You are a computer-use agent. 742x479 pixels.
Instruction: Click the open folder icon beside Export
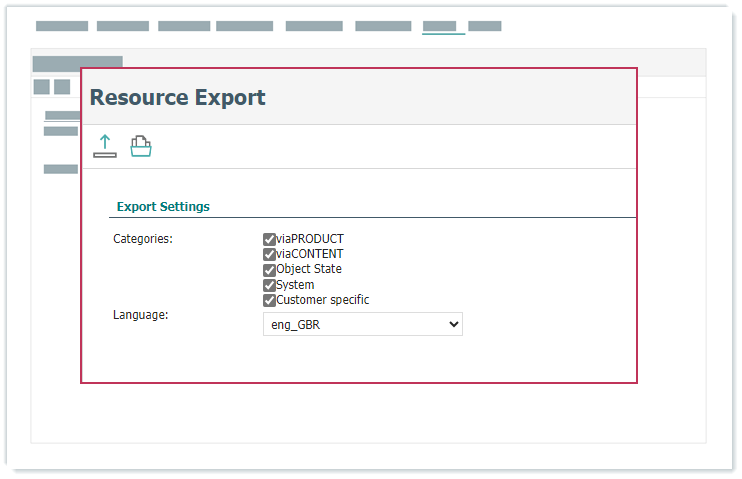141,146
